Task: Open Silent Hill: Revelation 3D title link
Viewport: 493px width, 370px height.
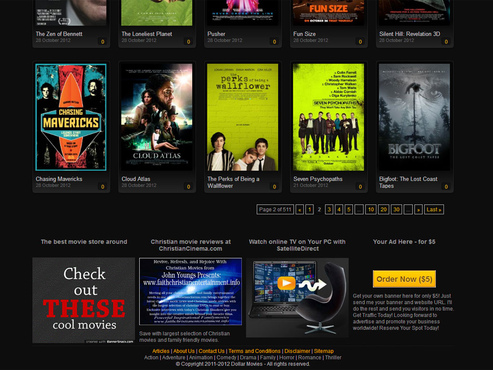Action: click(410, 34)
